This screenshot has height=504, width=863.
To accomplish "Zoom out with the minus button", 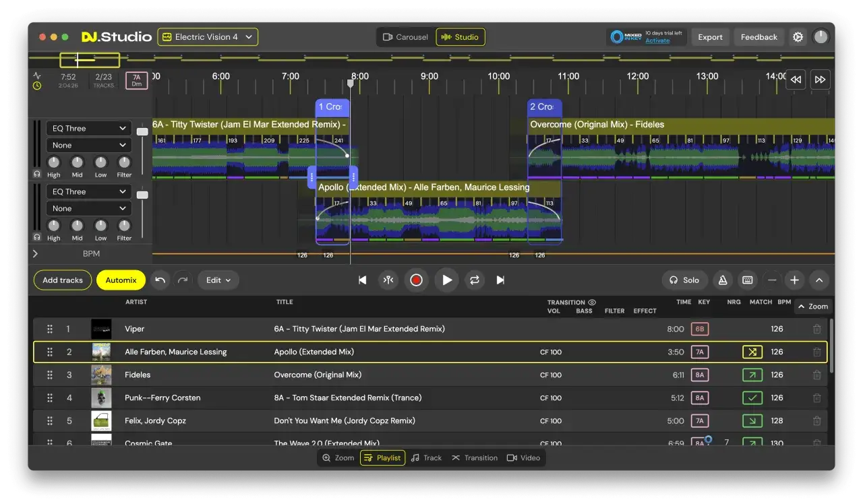I will (x=772, y=280).
